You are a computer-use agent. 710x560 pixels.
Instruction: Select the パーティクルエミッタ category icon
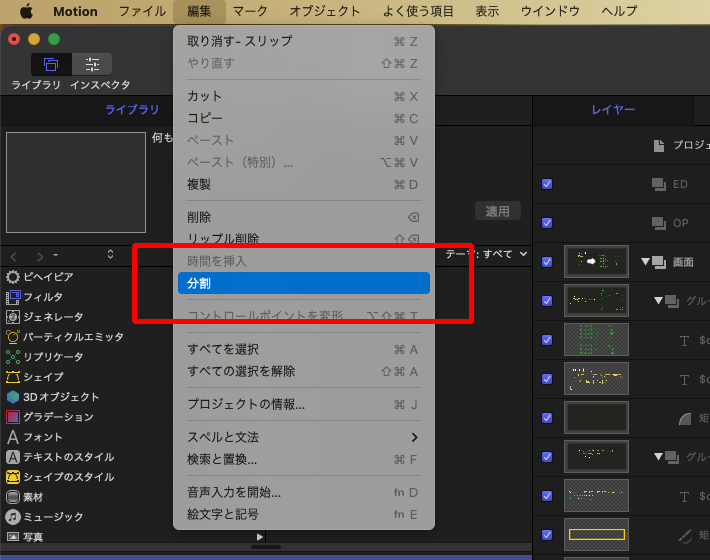pos(13,337)
